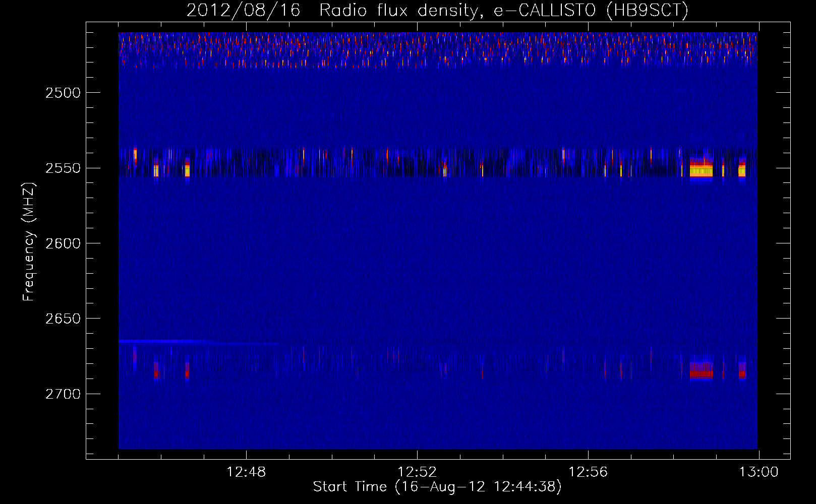This screenshot has width=816, height=504.
Task: Click the 2700 frequency tick label
Action: pos(63,394)
